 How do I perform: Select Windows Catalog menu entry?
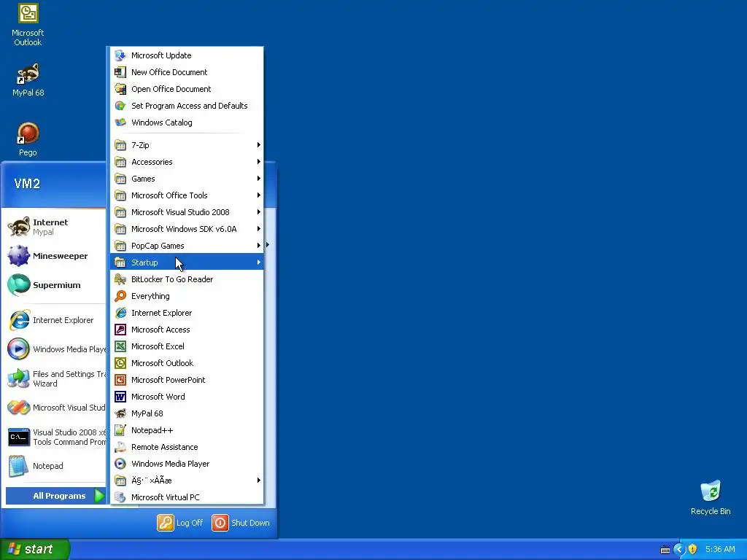tap(187, 122)
